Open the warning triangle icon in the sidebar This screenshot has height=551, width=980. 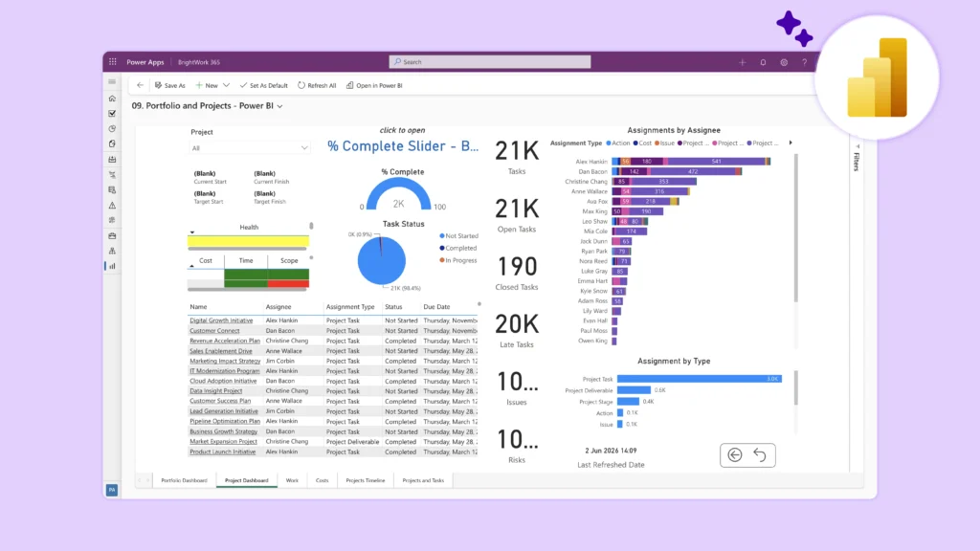coord(112,205)
